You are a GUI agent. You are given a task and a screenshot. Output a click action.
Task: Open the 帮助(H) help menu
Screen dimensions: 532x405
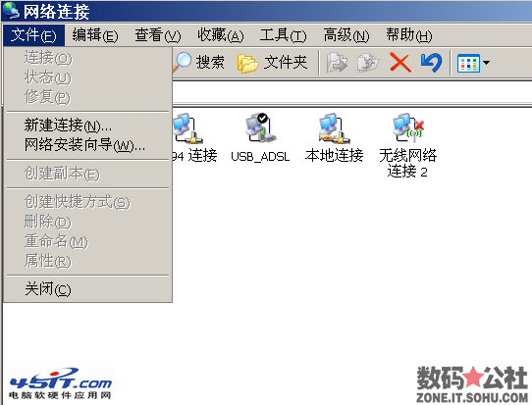(409, 35)
